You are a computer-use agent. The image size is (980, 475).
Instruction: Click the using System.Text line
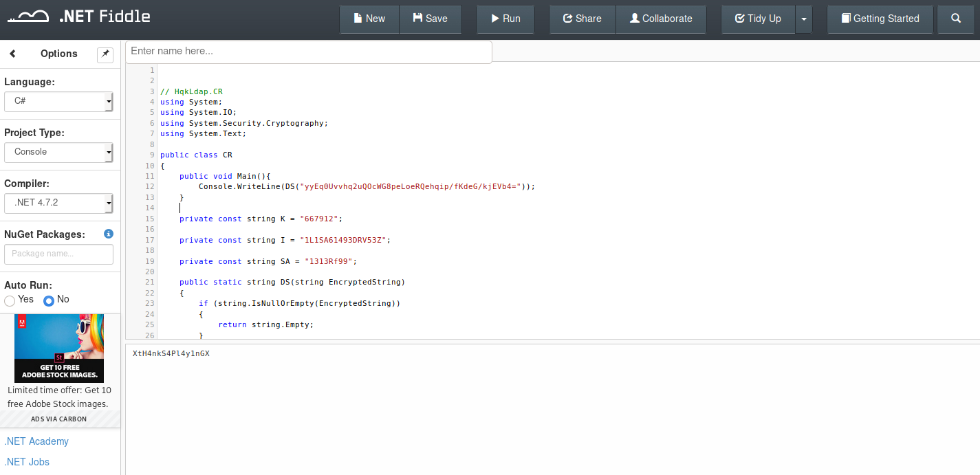tap(203, 133)
